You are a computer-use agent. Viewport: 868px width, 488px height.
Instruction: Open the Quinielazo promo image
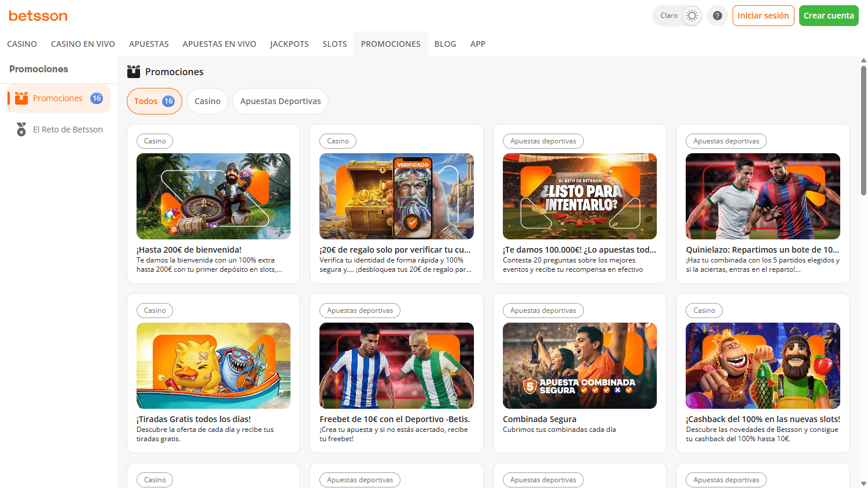pyautogui.click(x=763, y=196)
